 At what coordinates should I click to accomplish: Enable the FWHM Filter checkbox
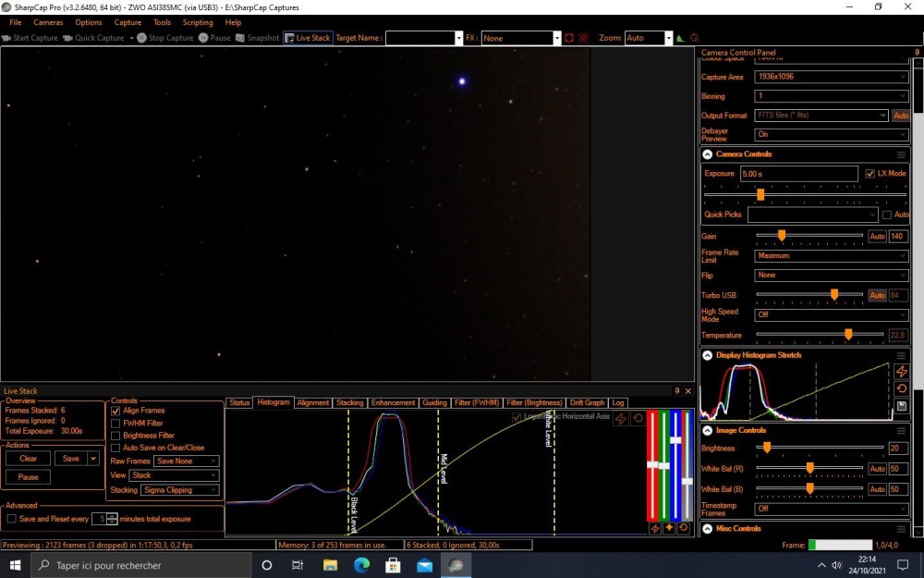(x=115, y=424)
